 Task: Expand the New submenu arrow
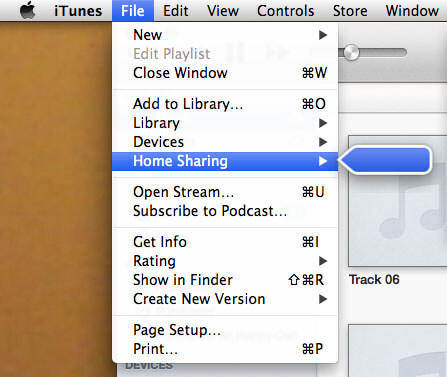(x=323, y=35)
